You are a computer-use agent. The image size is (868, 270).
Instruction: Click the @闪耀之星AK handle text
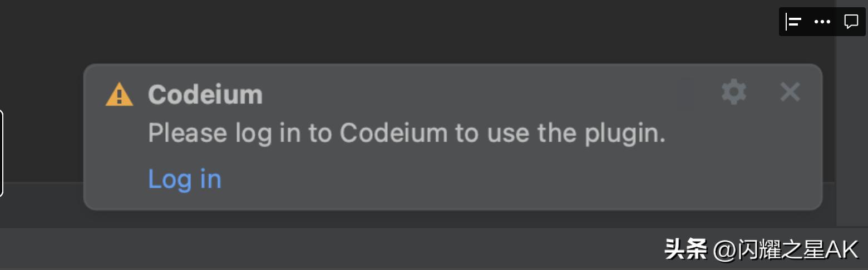(x=786, y=250)
